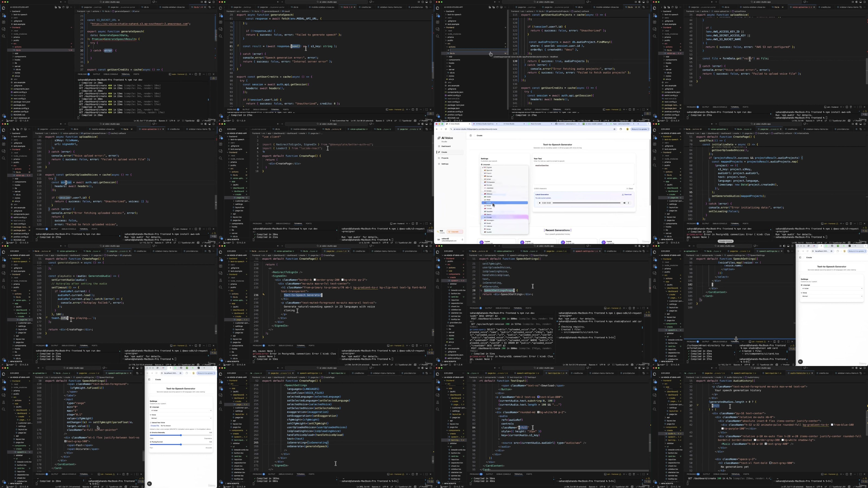The height and width of the screenshot is (488, 868).
Task: Open Projects folder icon in AI Voice sidebar
Action: pyautogui.click(x=439, y=158)
